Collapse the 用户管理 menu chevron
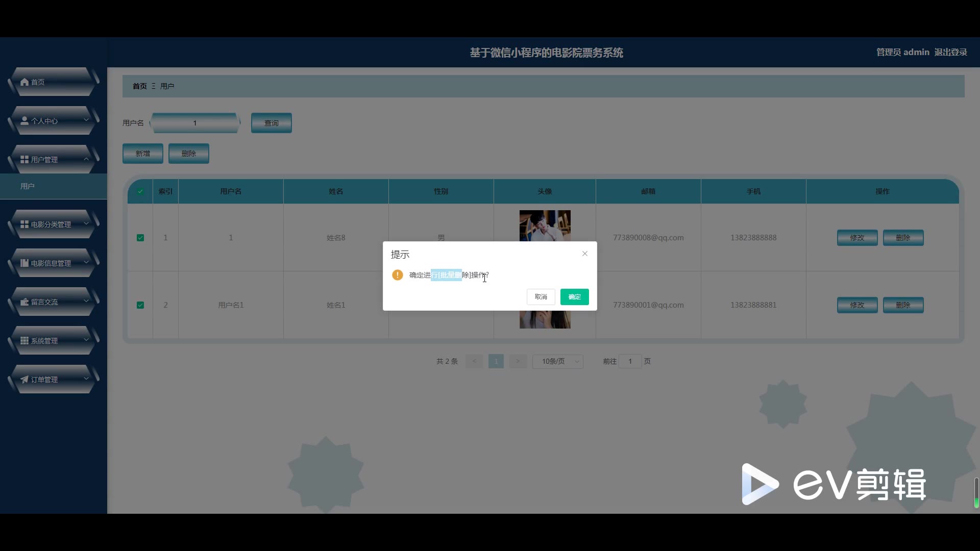This screenshot has height=551, width=980. point(86,159)
